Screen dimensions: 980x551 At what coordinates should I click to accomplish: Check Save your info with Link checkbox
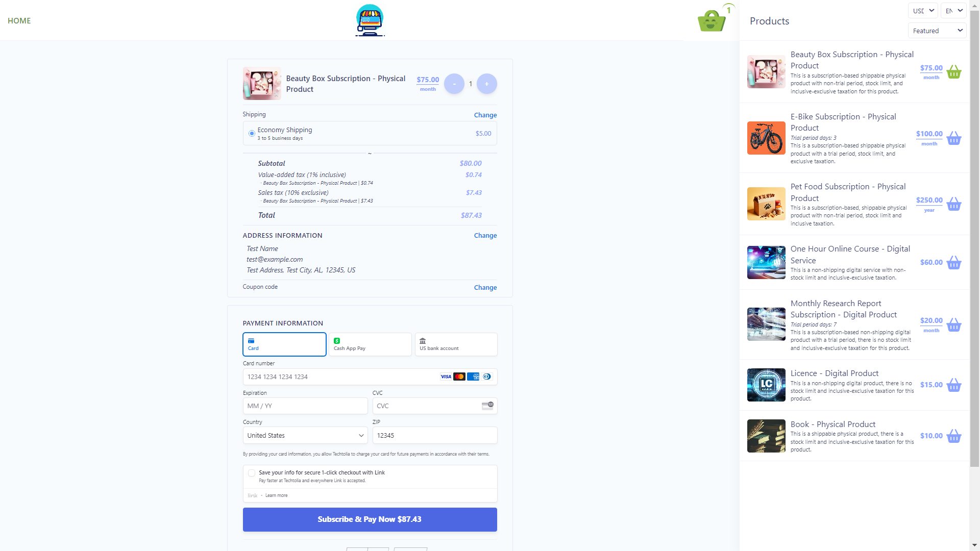252,473
